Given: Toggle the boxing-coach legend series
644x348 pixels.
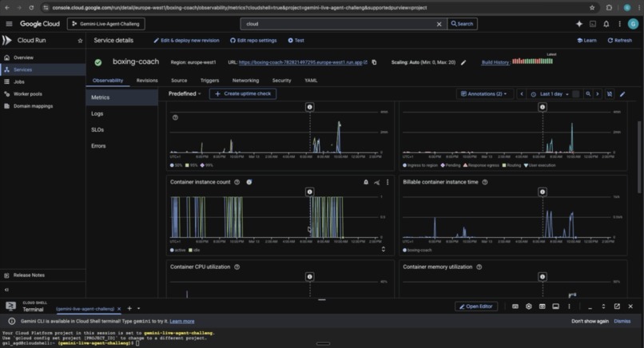Looking at the screenshot, I should [x=417, y=251].
